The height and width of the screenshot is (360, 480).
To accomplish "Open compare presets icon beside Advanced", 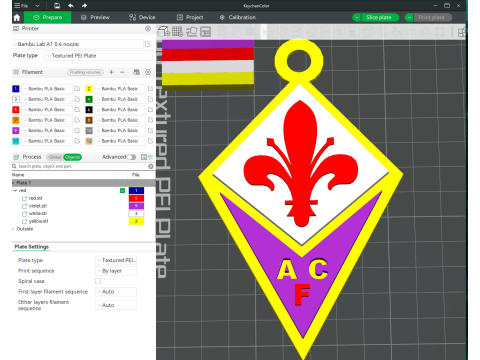I will [x=151, y=157].
